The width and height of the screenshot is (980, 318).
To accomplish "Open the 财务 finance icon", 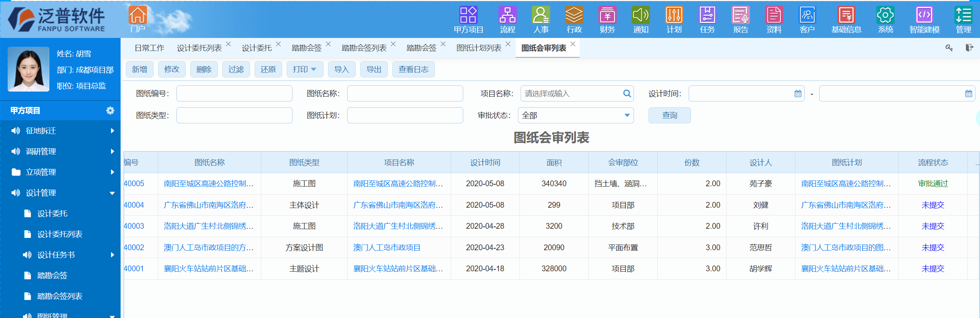I will pos(607,16).
